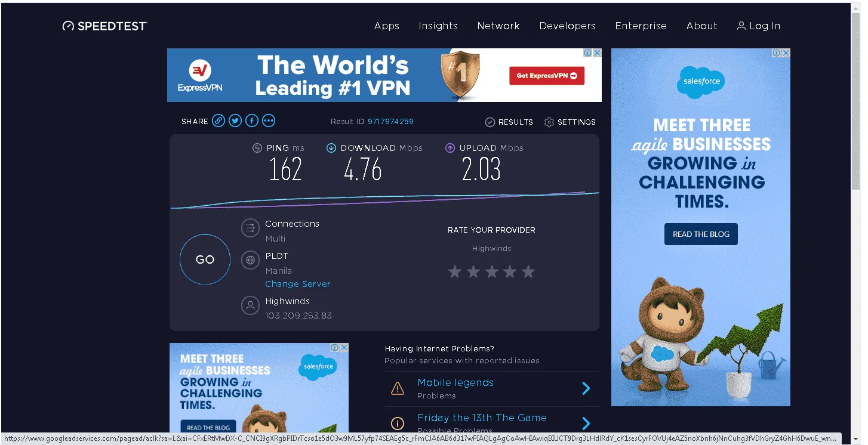
Task: Click the 4.76 download speed value
Action: (363, 170)
